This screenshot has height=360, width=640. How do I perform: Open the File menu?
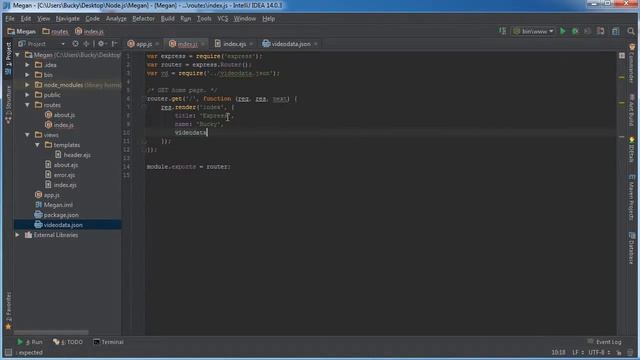point(10,19)
